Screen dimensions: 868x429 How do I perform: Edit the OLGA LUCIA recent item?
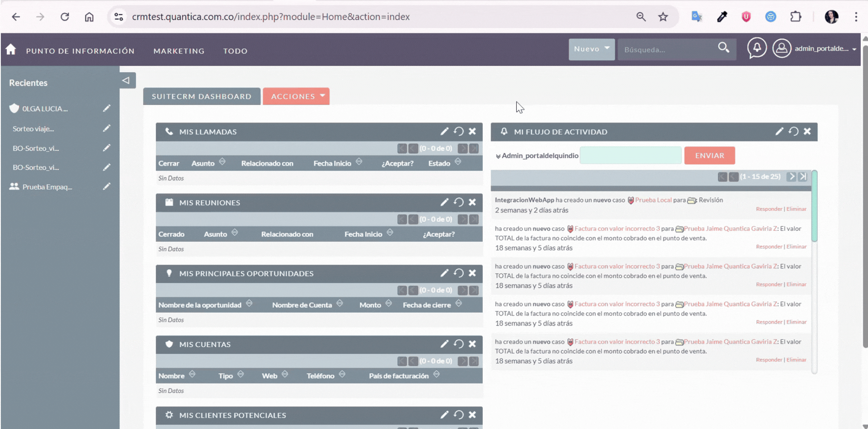(107, 109)
